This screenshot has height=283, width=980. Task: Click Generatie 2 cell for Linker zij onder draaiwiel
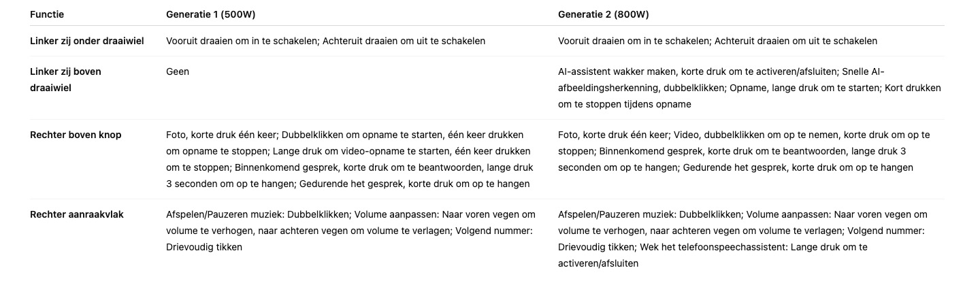[x=717, y=41]
